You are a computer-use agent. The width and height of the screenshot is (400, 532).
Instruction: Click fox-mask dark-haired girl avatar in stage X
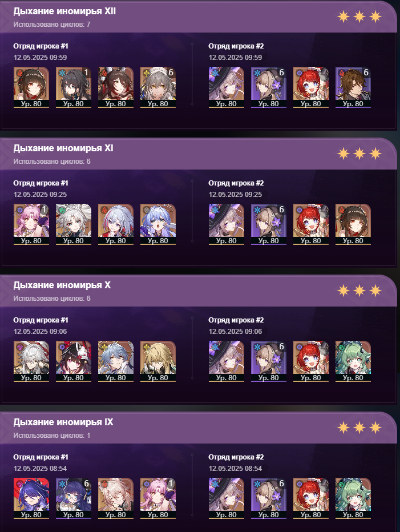[x=73, y=361]
